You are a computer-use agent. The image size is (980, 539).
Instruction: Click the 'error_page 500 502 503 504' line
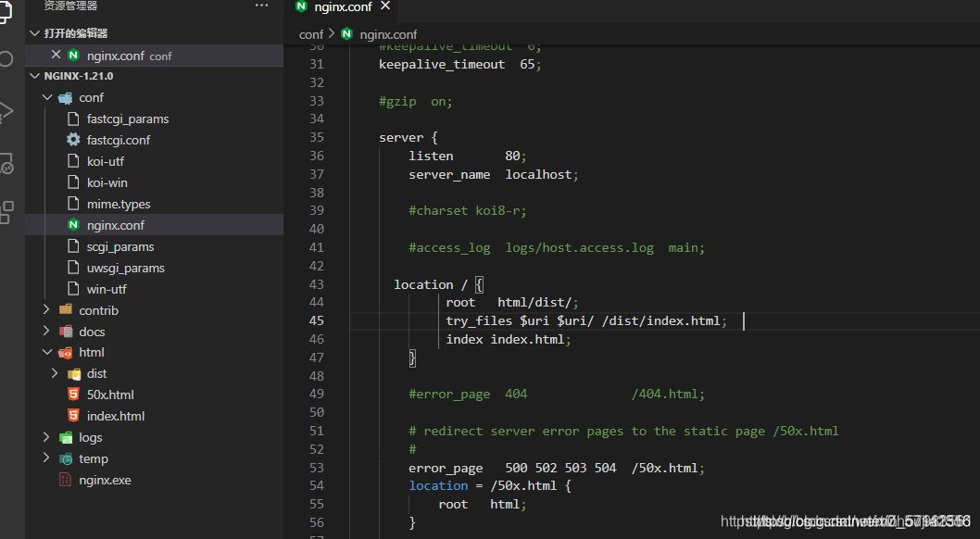coord(557,468)
